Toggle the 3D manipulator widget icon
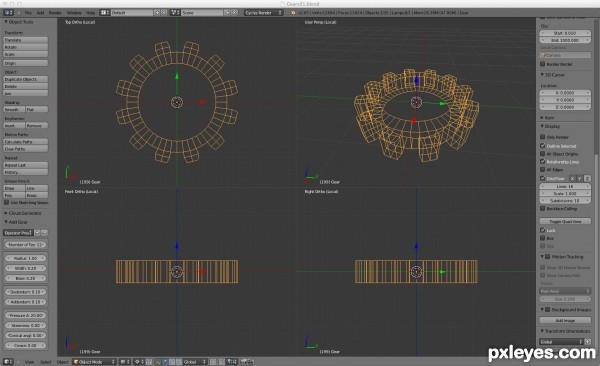The image size is (600, 366). coord(157,362)
